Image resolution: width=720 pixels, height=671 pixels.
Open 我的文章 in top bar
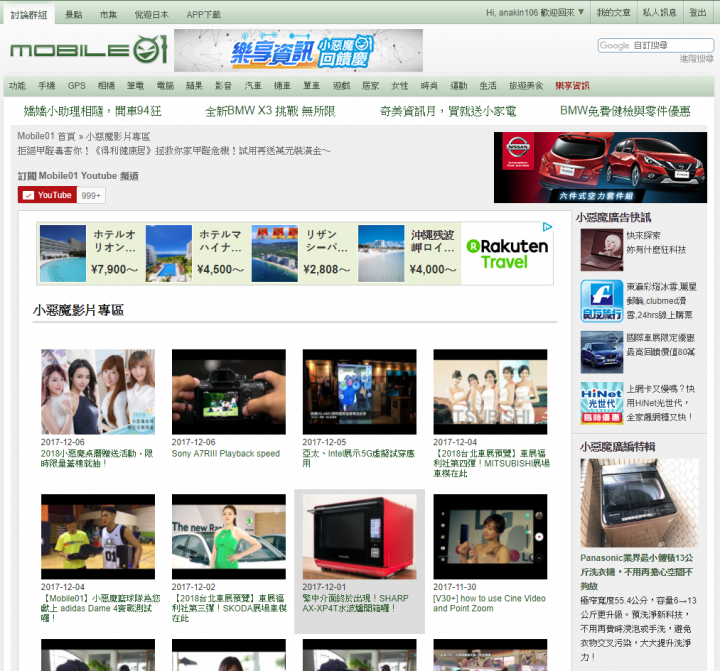613,12
